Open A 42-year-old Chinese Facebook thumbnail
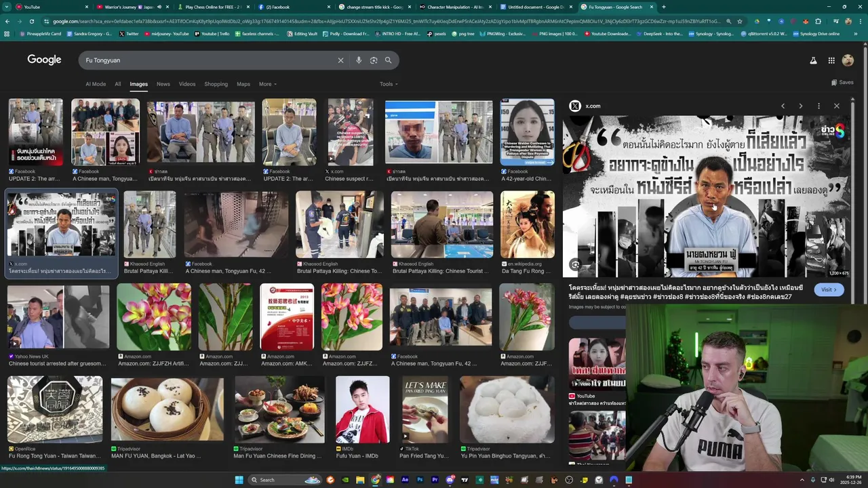This screenshot has width=868, height=488. [527, 133]
